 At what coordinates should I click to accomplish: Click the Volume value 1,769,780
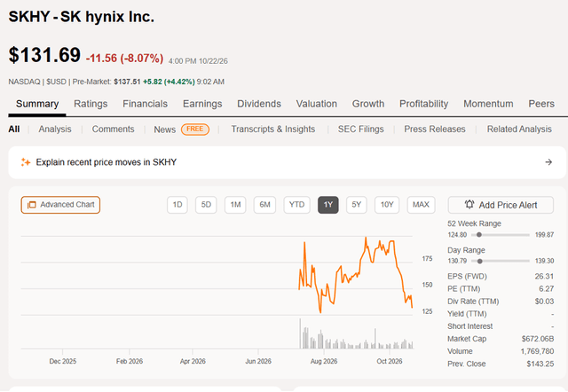pyautogui.click(x=537, y=351)
